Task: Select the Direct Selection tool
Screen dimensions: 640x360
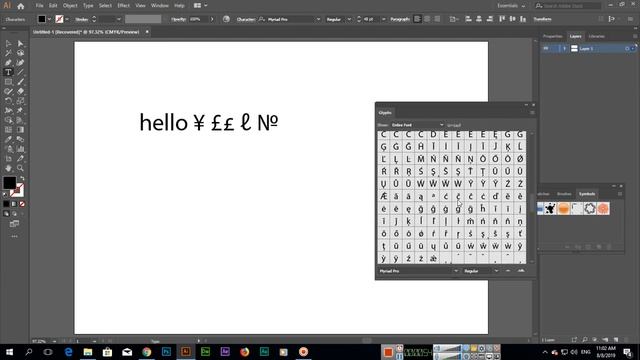Action: pos(20,44)
